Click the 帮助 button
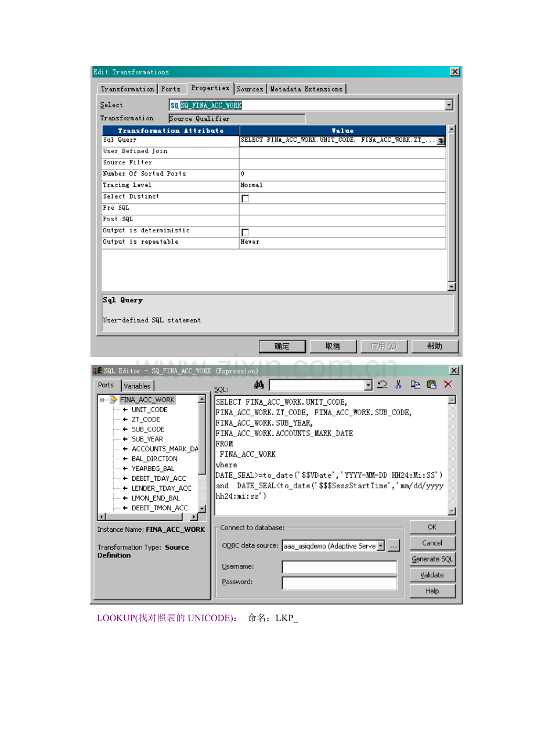Viewport: 534px width, 756px height. [435, 346]
